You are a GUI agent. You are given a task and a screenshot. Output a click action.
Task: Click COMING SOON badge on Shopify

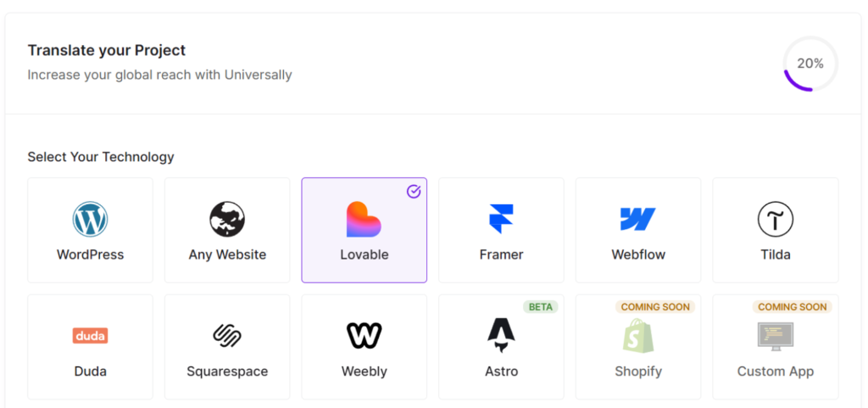point(655,307)
